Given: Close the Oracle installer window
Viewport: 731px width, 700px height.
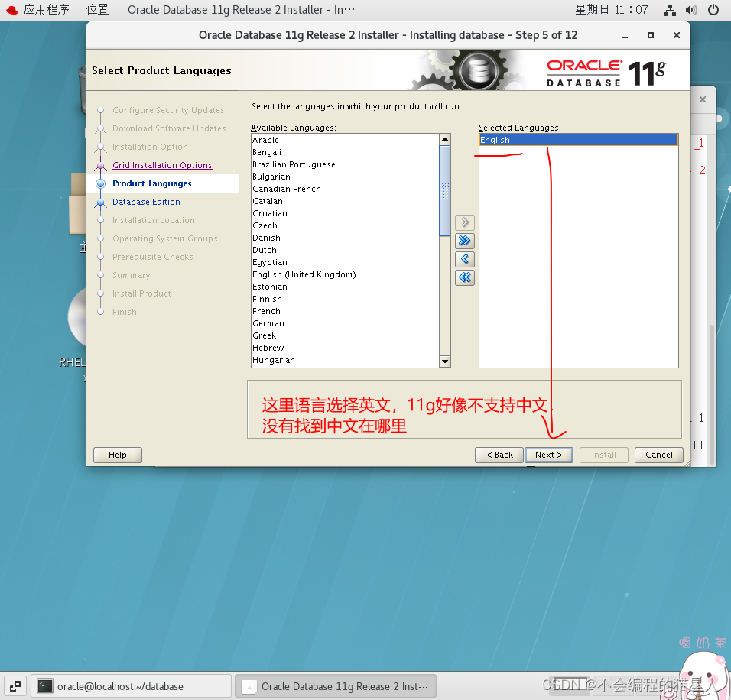Looking at the screenshot, I should [x=677, y=35].
